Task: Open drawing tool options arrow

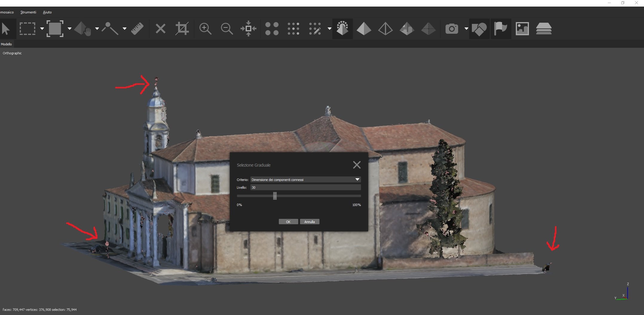Action: (124, 29)
